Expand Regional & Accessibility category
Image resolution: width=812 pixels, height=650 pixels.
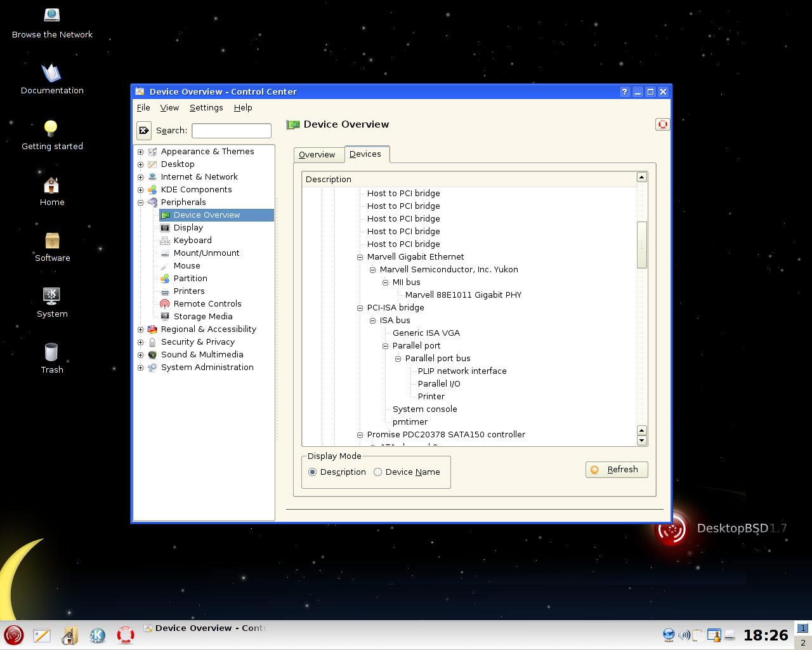coord(141,329)
